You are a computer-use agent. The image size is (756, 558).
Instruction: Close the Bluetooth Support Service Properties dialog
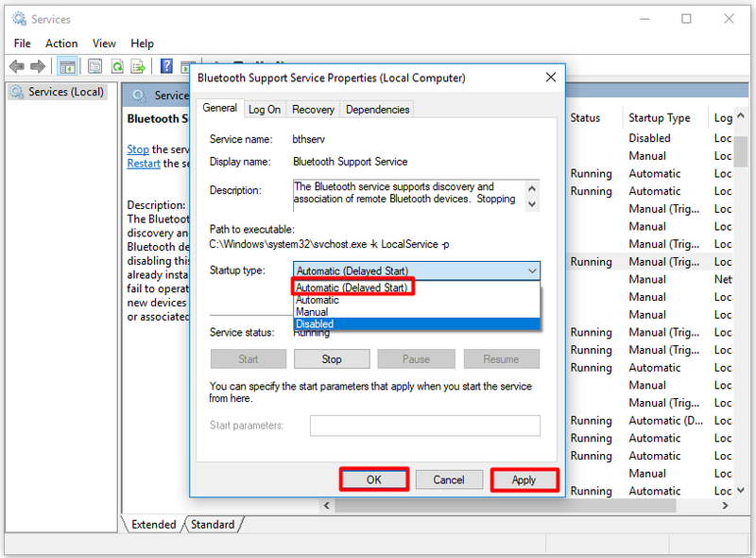(551, 78)
